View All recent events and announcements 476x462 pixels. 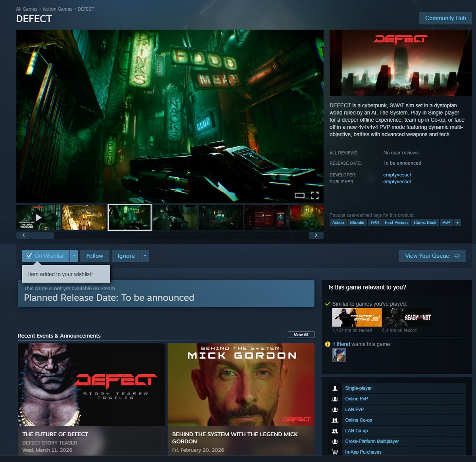click(x=301, y=335)
